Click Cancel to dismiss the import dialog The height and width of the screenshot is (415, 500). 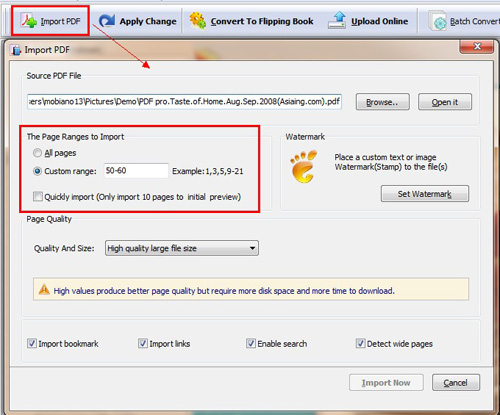(x=456, y=382)
